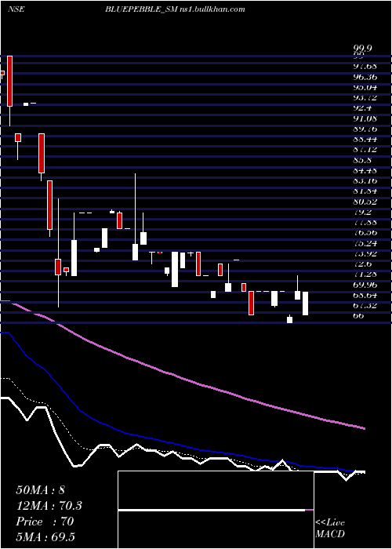Screen dimensions: 392x549
Task: Click the 76.56 price axis label
Action: tap(365, 232)
